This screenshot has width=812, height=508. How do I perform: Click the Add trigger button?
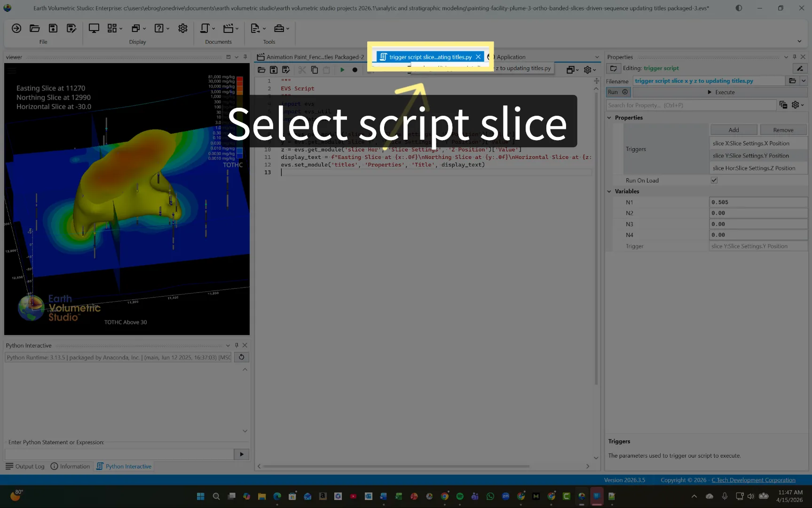click(x=733, y=130)
